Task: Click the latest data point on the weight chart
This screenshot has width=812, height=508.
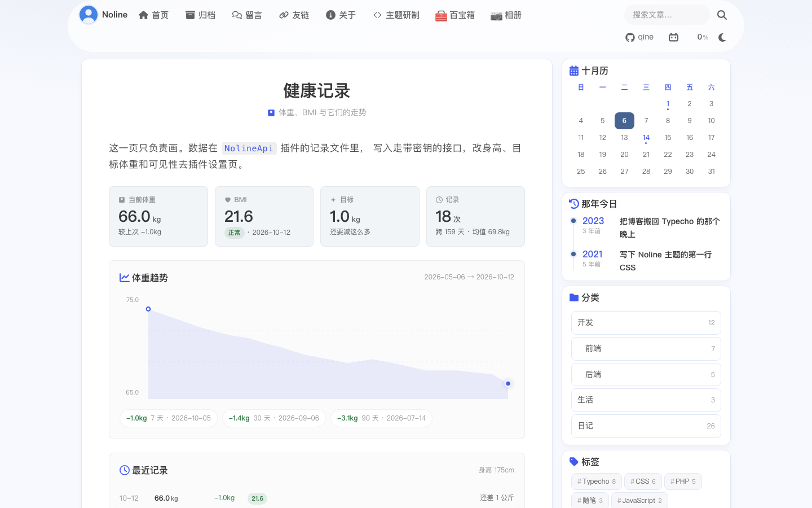Action: [508, 384]
